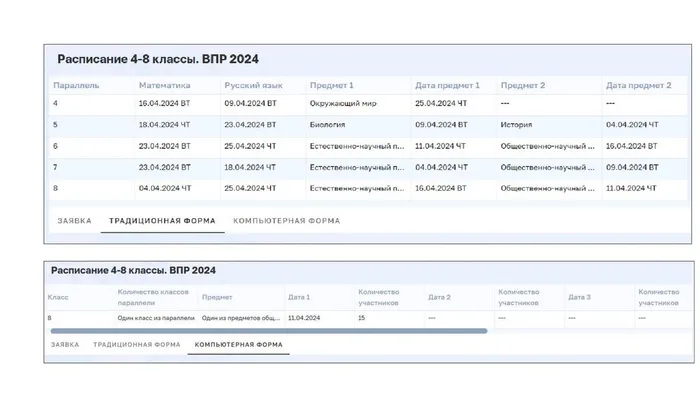Click grade 4 Математика date 16.04.2024 ВТ
Screen dimensions: 700x394
[x=164, y=104]
